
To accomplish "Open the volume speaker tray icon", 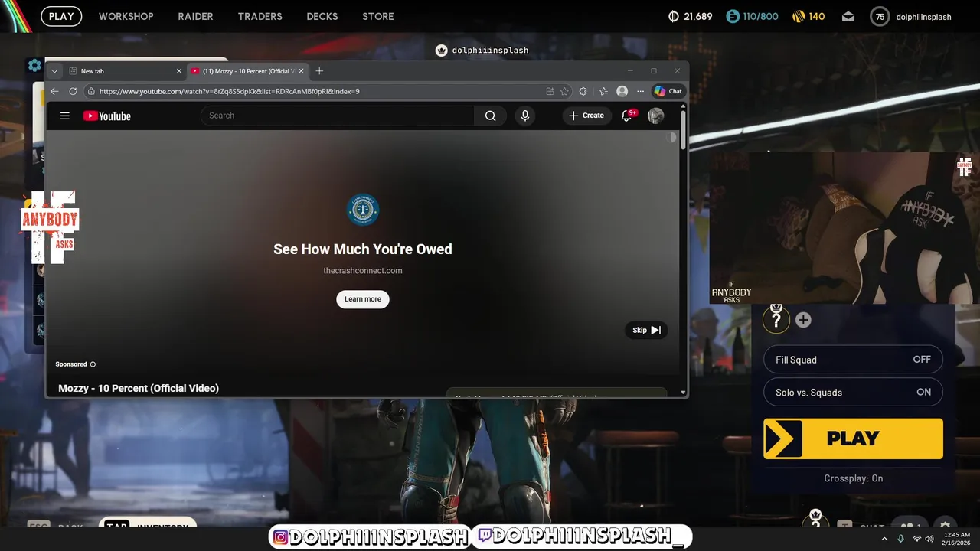I will [x=929, y=539].
